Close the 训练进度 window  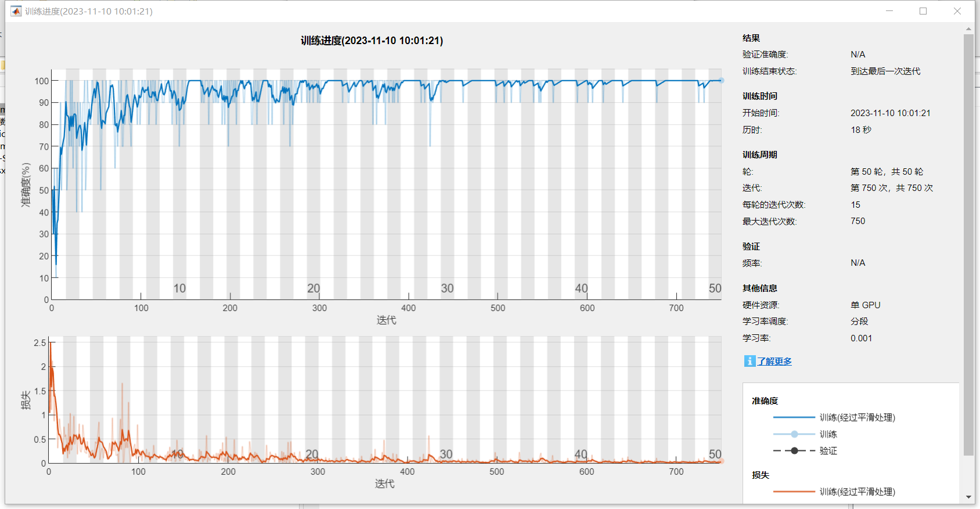pyautogui.click(x=957, y=11)
